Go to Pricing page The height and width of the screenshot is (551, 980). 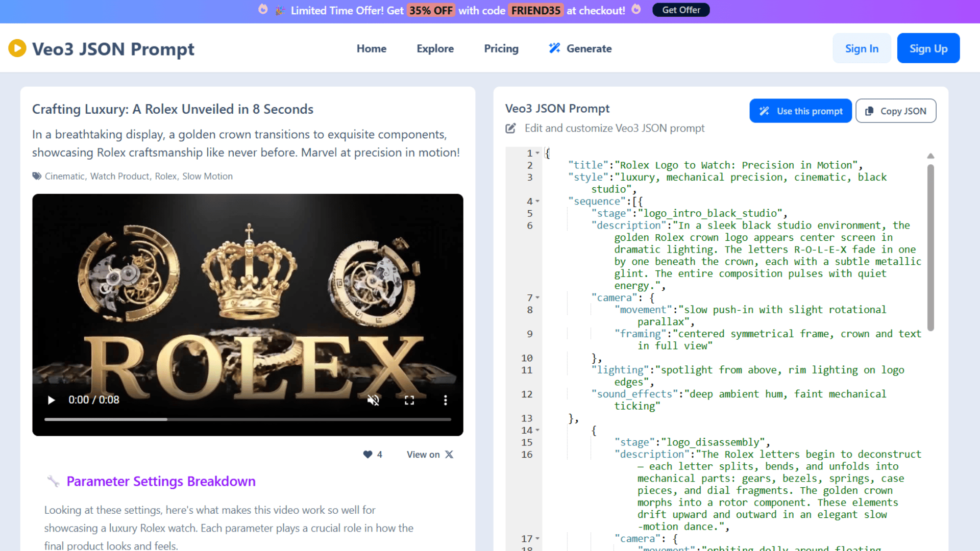click(501, 48)
